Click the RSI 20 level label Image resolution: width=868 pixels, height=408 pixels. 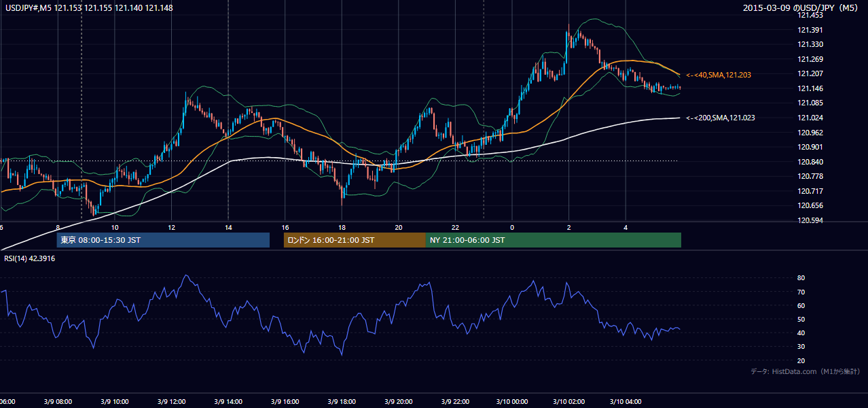801,360
